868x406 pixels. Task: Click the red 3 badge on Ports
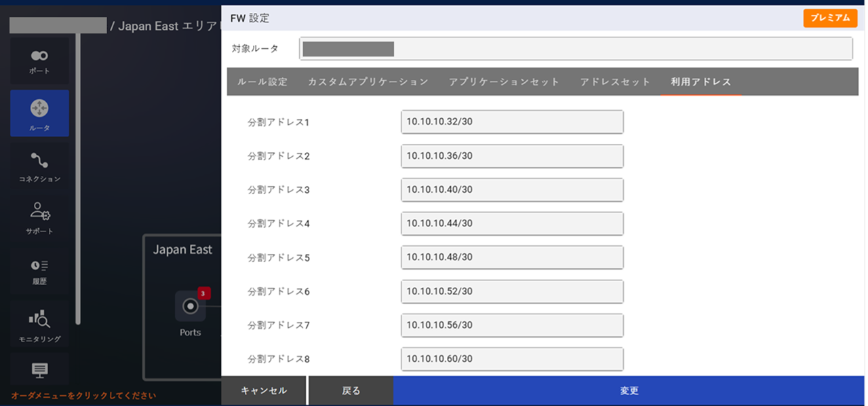[x=203, y=293]
